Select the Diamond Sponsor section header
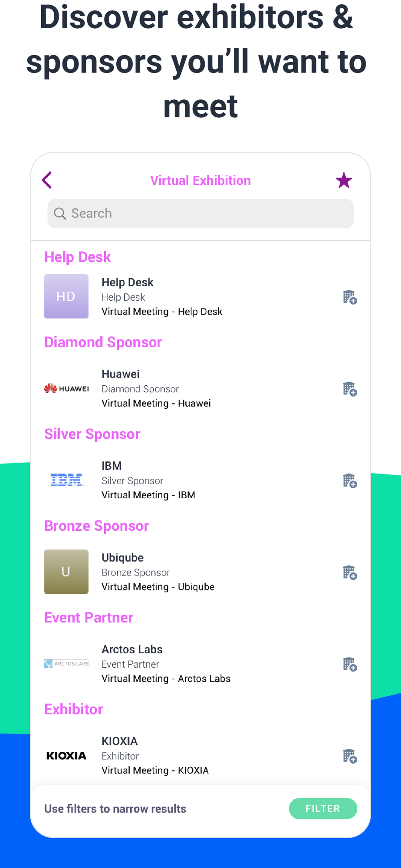This screenshot has width=401, height=868. [103, 342]
